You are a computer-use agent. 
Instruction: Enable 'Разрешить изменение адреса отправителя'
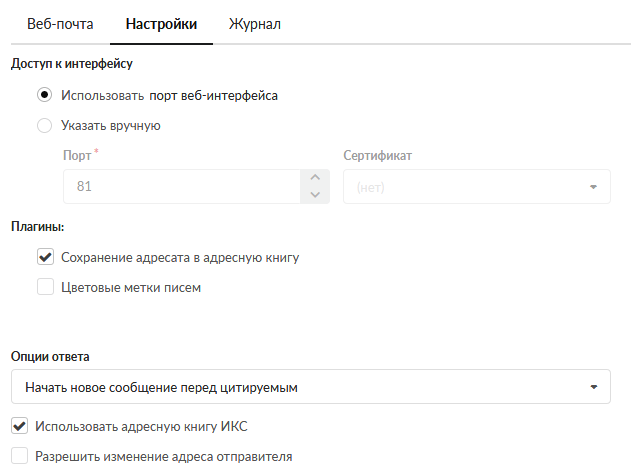[x=19, y=456]
